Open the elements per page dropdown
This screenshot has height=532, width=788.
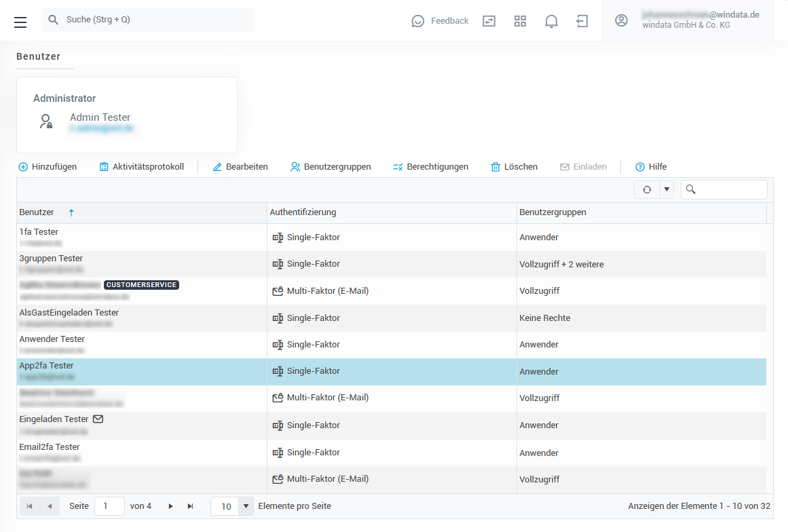[246, 506]
